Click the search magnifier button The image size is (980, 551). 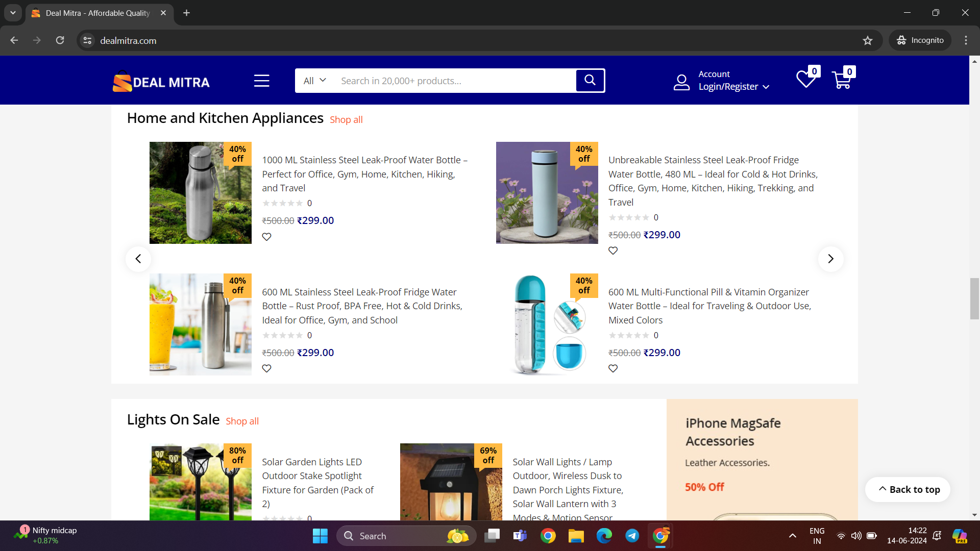pos(590,80)
